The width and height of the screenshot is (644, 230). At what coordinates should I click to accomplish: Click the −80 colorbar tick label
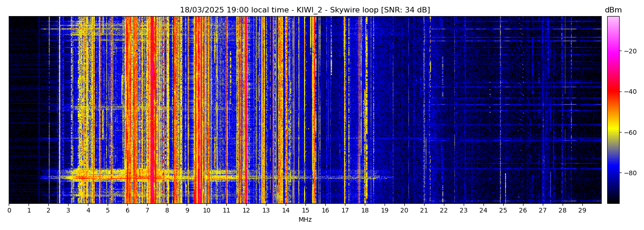click(x=628, y=173)
